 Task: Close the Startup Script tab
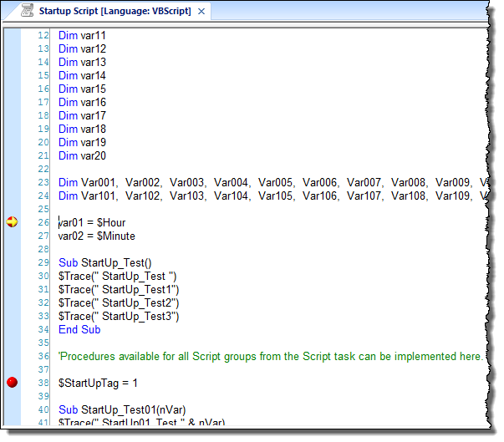point(201,11)
